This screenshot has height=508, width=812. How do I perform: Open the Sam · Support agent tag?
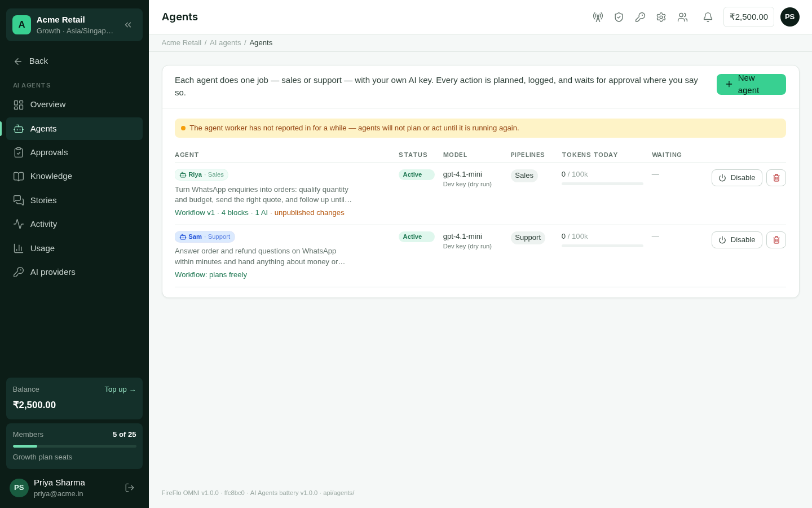coord(205,237)
